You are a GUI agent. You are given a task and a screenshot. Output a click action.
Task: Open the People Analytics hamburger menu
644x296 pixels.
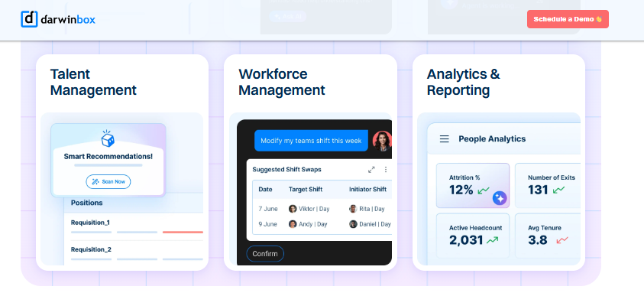tap(445, 139)
